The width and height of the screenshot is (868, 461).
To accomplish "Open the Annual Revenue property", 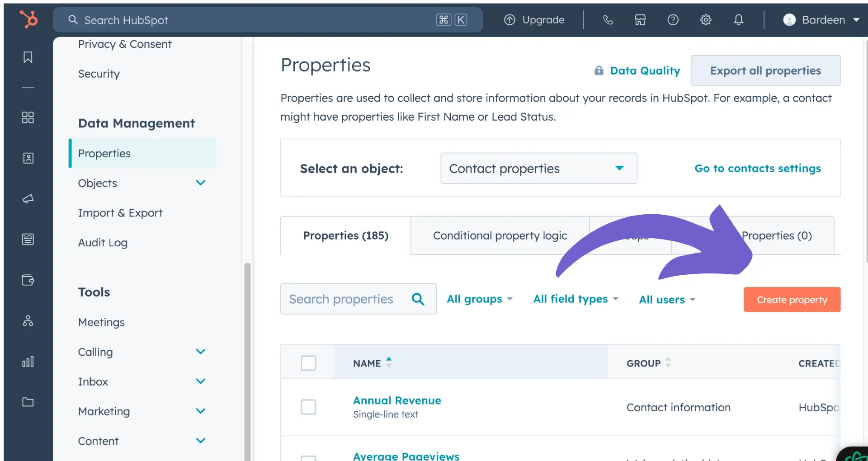I will [x=397, y=400].
